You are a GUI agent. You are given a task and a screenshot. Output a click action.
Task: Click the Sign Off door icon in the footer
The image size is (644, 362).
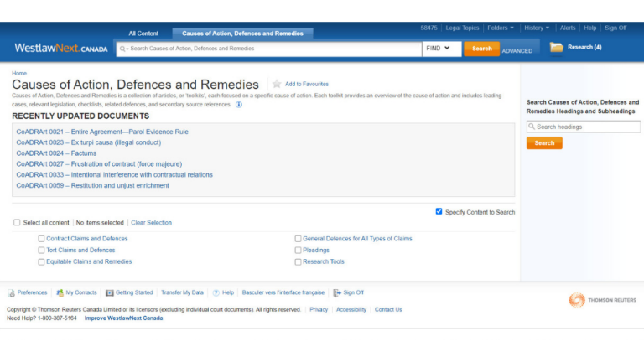click(337, 292)
